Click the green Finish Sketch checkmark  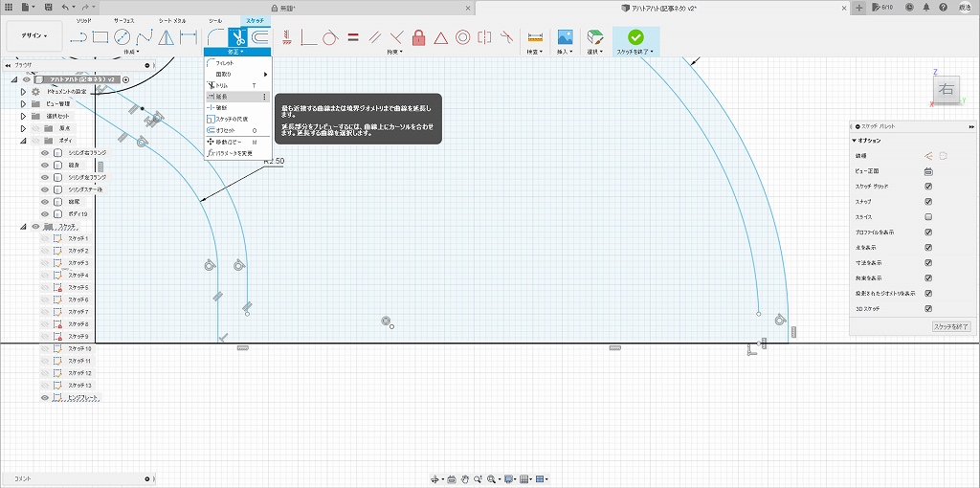[x=635, y=37]
